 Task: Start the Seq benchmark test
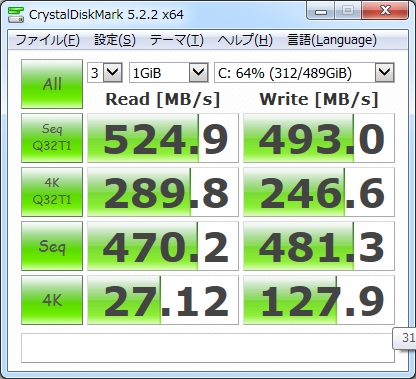pos(52,246)
